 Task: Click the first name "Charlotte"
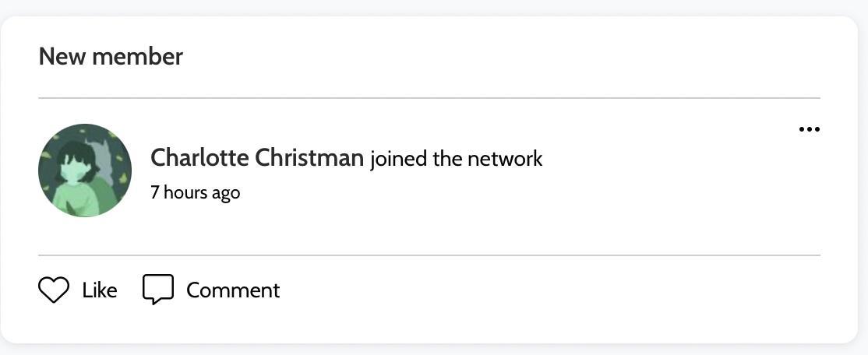[x=199, y=158]
